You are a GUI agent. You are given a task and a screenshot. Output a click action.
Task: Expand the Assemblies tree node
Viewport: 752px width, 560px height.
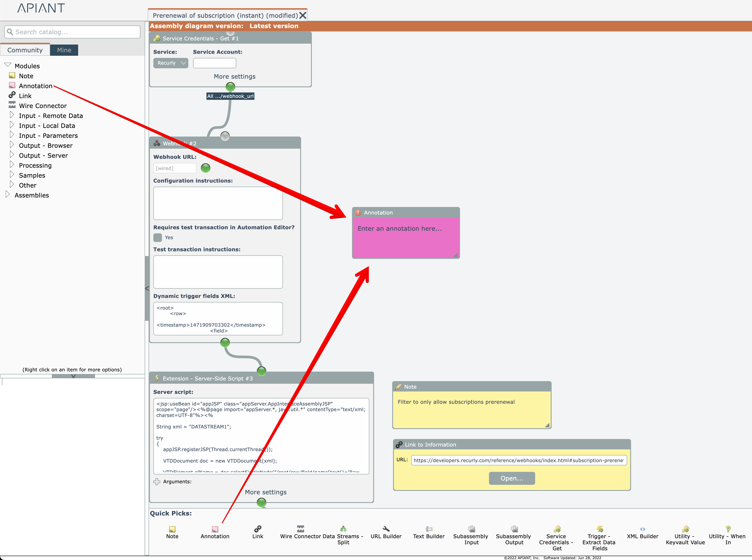(x=8, y=195)
